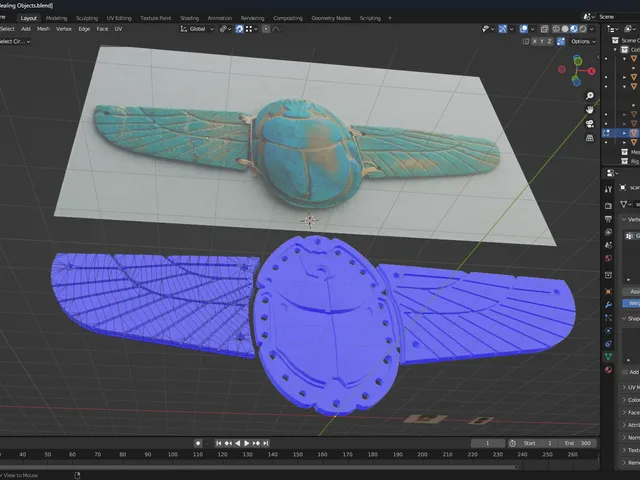Select wireframe viewport shading
The height and width of the screenshot is (480, 640).
556,29
